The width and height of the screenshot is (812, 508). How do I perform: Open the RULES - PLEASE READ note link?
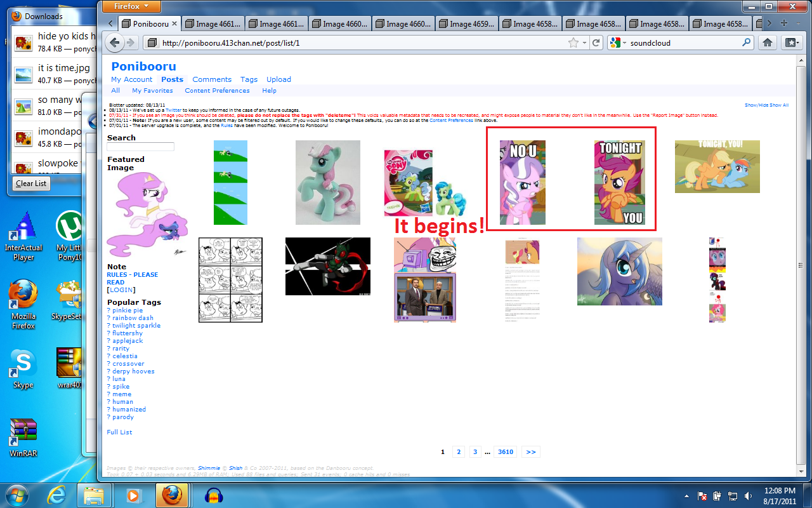[x=132, y=278]
